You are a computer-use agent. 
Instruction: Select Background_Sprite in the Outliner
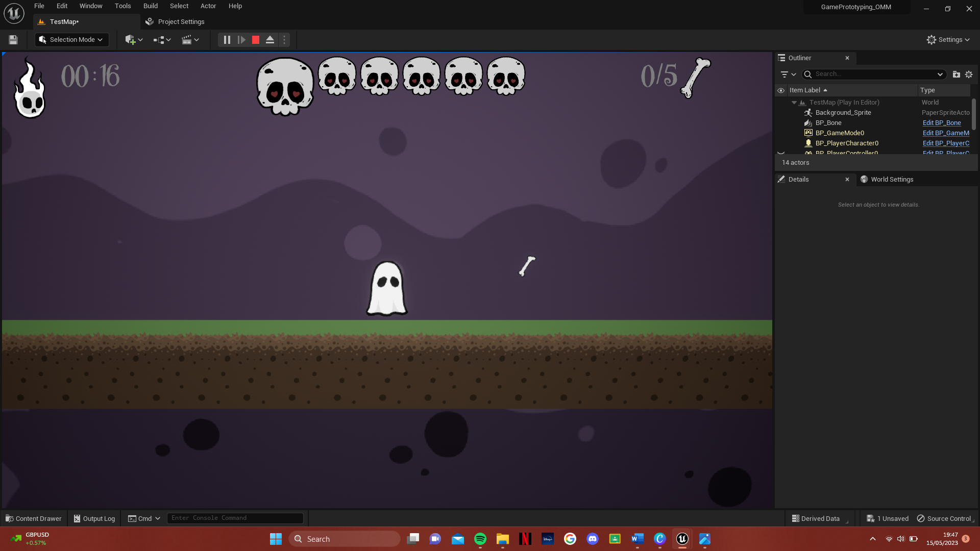(843, 113)
